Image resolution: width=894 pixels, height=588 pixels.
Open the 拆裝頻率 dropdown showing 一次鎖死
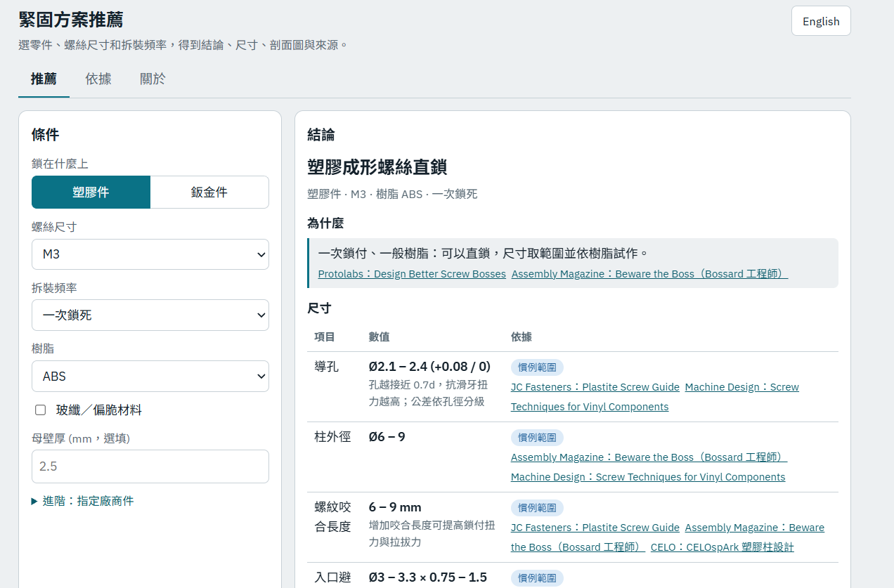(x=150, y=315)
